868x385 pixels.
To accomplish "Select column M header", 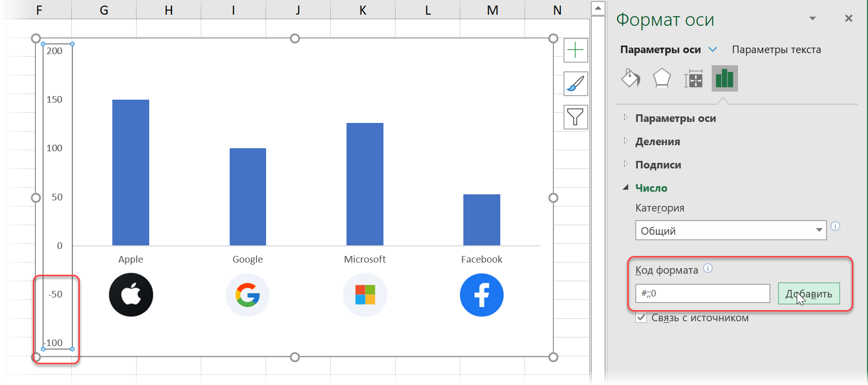I will click(x=493, y=10).
